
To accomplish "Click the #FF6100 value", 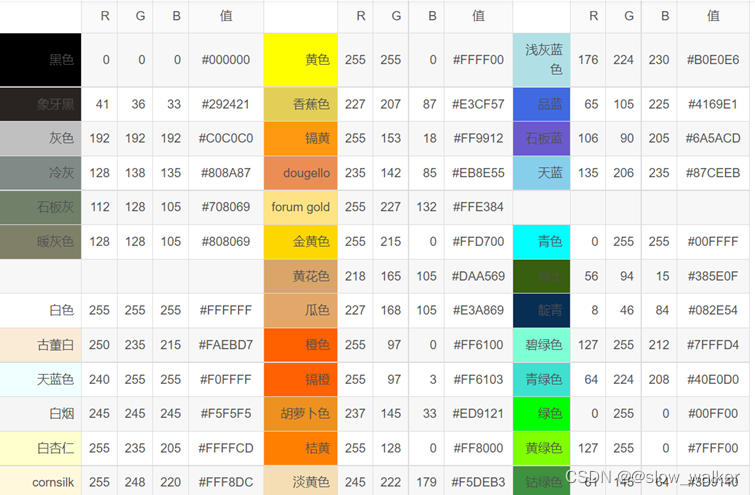I will coord(478,345).
